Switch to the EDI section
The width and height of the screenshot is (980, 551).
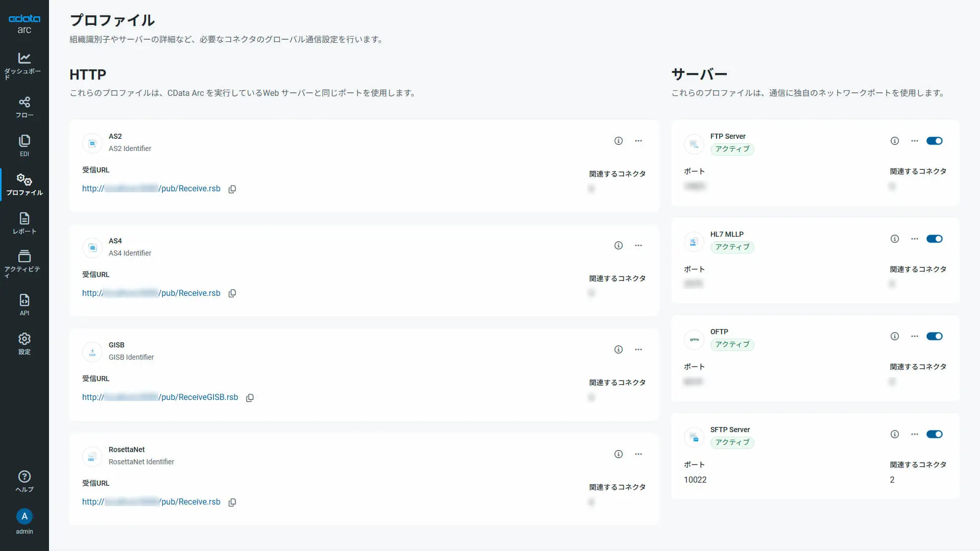24,146
